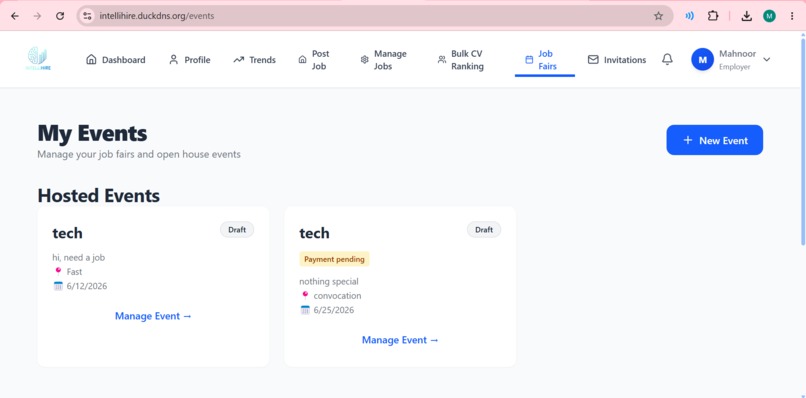This screenshot has height=398, width=806.
Task: Click the Trends arrow icon
Action: point(239,60)
